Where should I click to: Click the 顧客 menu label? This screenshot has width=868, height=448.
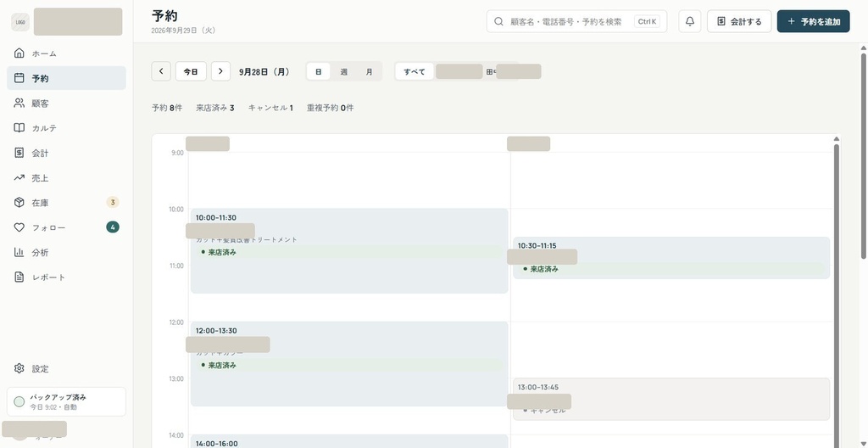click(40, 104)
